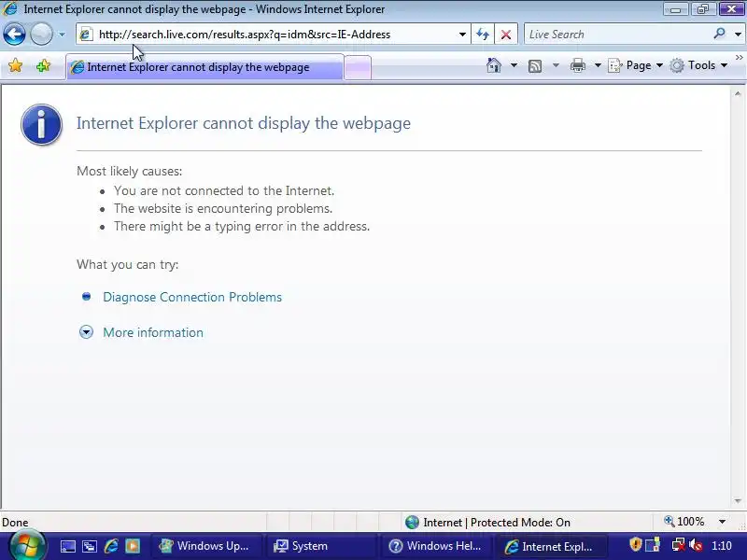The height and width of the screenshot is (560, 747).
Task: Open the Page menu
Action: (636, 65)
